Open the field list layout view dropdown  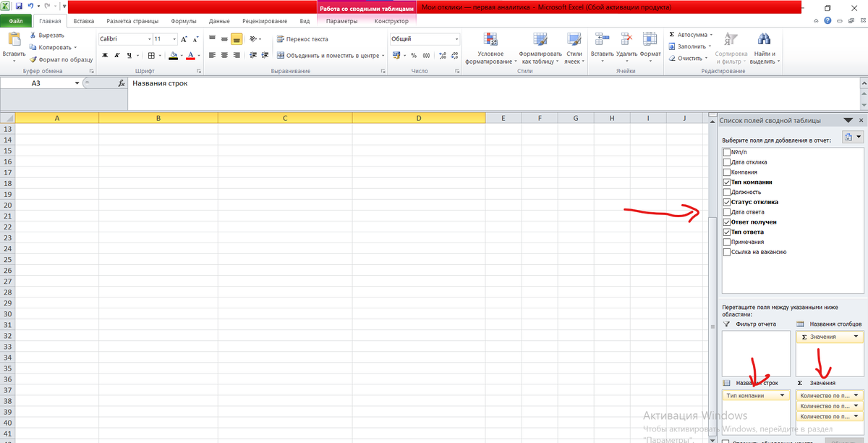854,137
